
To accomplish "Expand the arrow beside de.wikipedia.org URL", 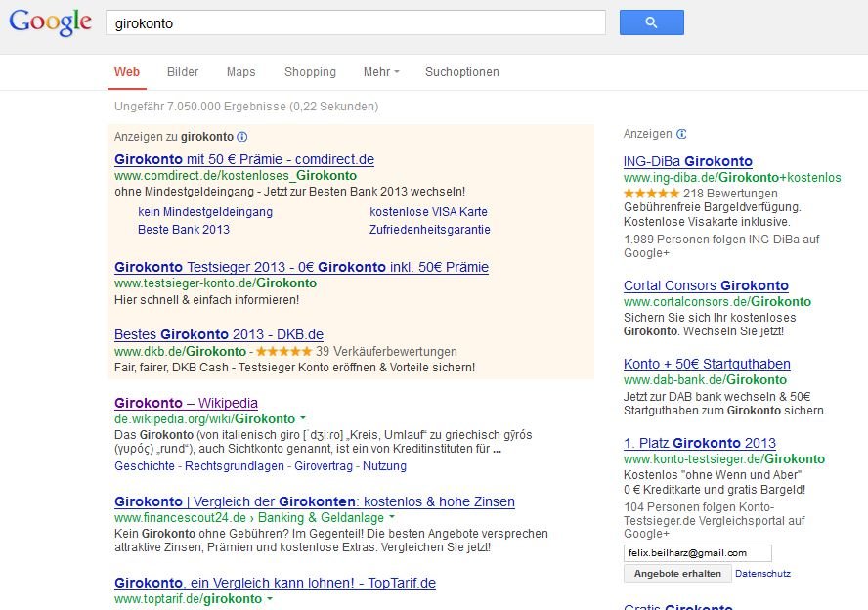I will (303, 418).
